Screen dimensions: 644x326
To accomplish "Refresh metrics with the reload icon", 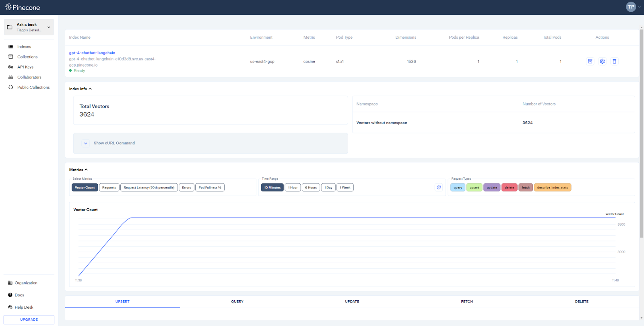I will point(439,187).
